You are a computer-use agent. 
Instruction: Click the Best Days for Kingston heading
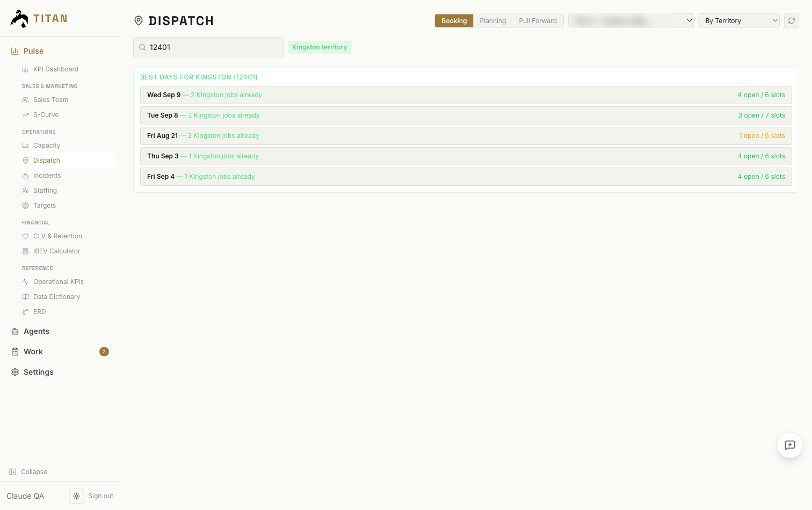click(199, 77)
